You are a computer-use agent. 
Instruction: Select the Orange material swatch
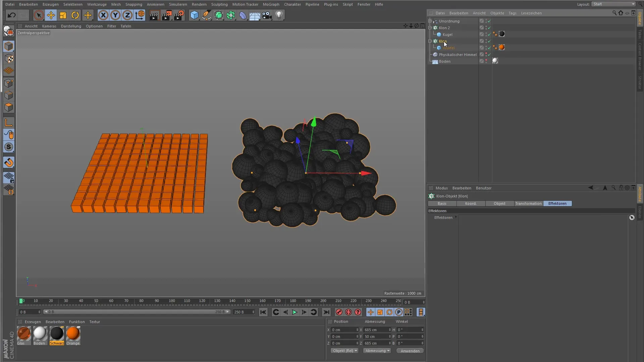pyautogui.click(x=73, y=334)
